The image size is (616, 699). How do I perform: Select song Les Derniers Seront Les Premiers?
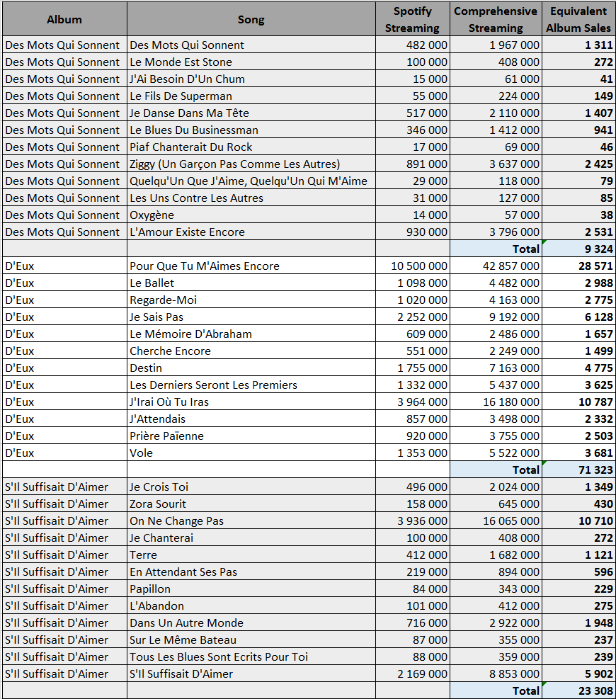[x=251, y=385]
